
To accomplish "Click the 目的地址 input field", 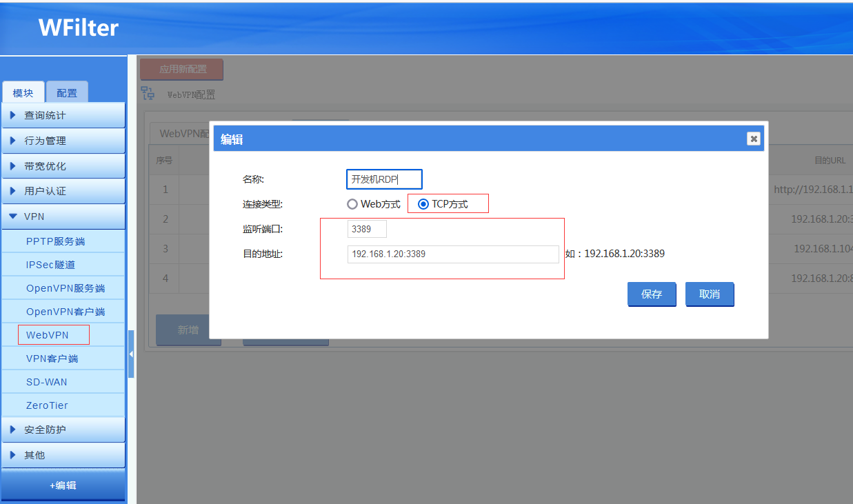I will 453,254.
